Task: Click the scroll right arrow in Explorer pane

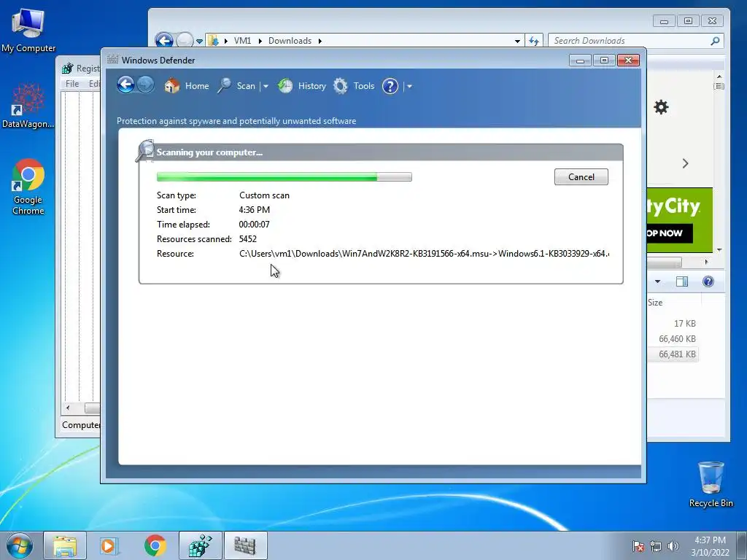Action: (706, 262)
